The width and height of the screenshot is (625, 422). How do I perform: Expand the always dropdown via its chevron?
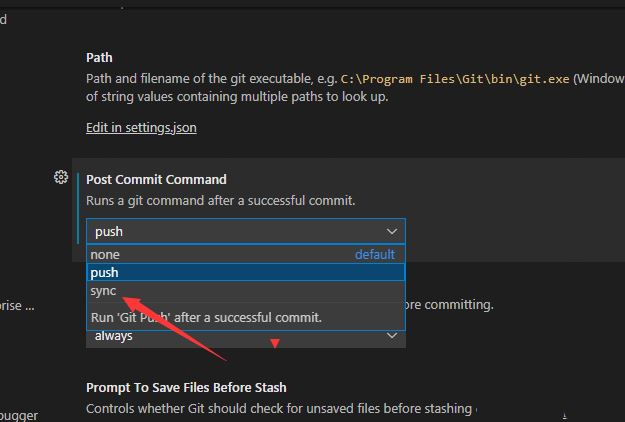coord(393,336)
